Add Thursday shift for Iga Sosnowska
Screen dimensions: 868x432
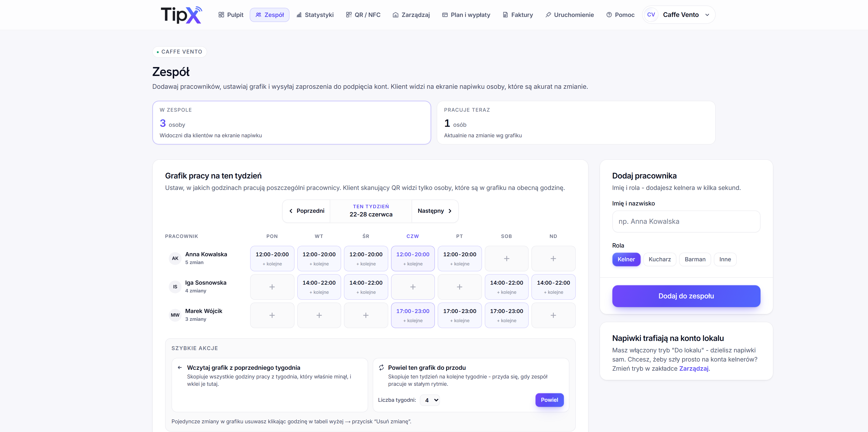click(413, 287)
